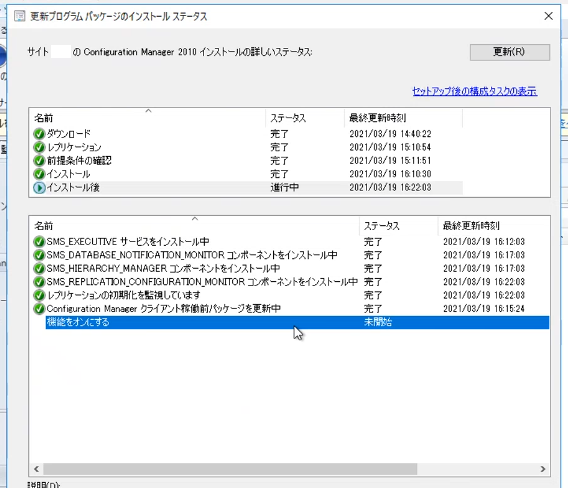Select the インストール row name in upper list
This screenshot has height=488, width=568.
pos(68,174)
